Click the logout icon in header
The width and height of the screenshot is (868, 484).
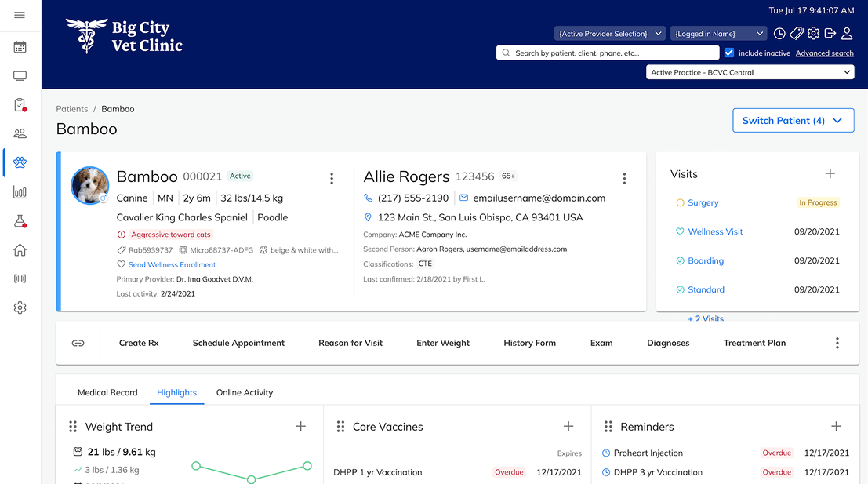click(x=830, y=34)
